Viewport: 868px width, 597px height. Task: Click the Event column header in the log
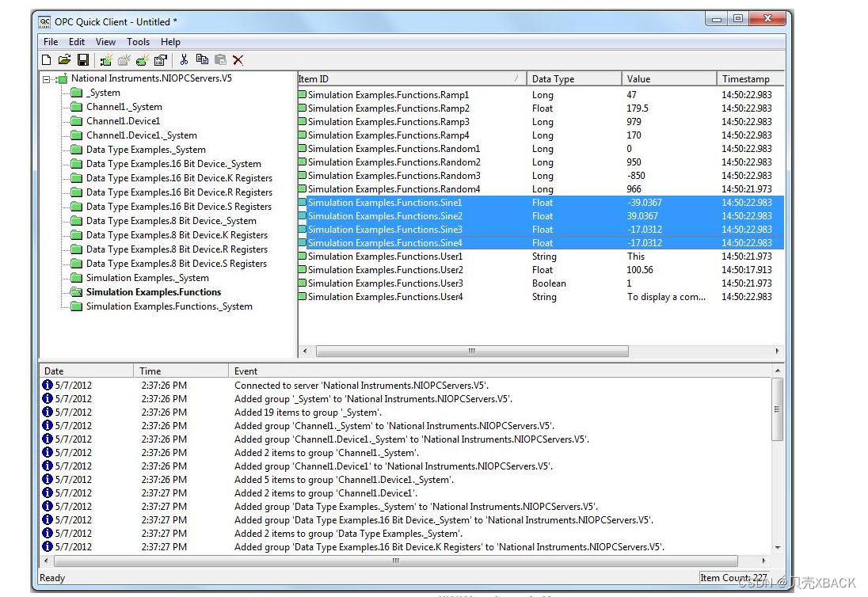pyautogui.click(x=499, y=371)
